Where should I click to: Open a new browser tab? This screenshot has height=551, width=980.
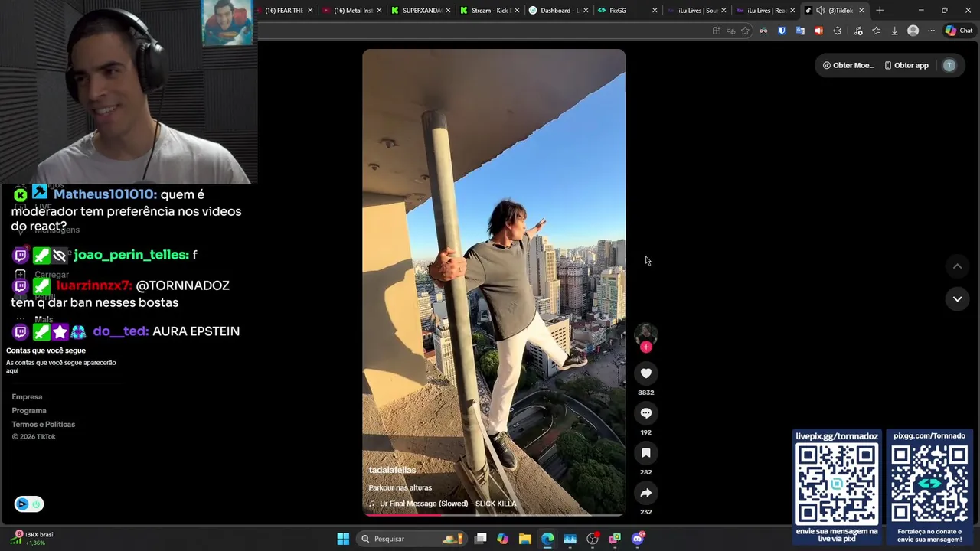(880, 11)
